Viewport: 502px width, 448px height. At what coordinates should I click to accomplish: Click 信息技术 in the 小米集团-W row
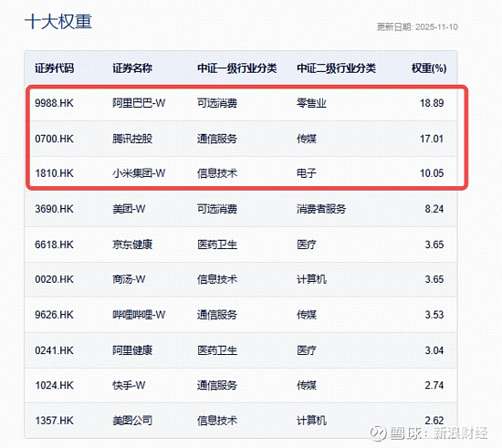pos(217,173)
